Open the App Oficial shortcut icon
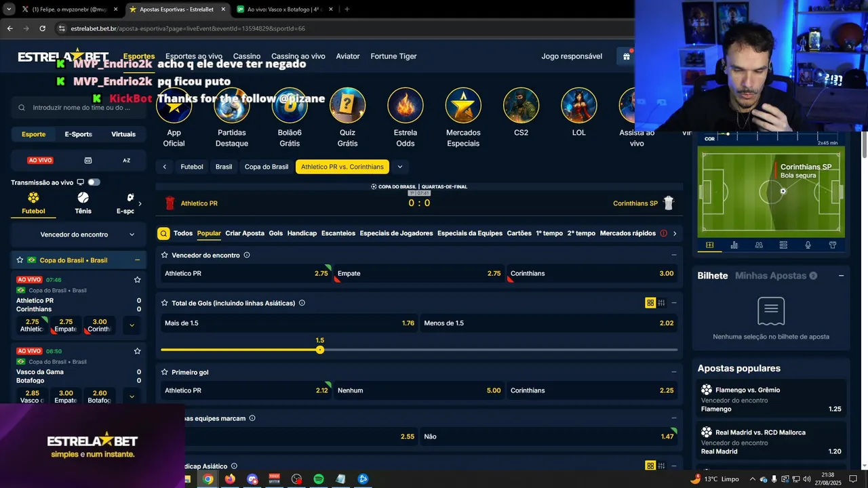 click(174, 106)
